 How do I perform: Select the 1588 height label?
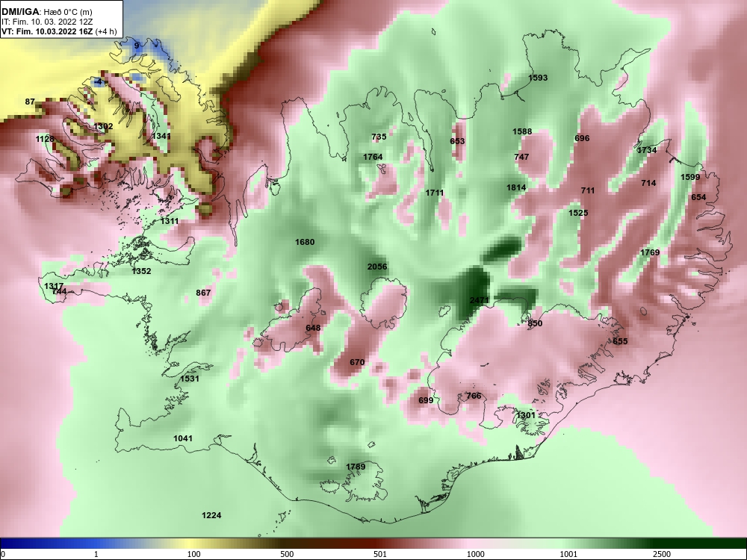click(523, 131)
